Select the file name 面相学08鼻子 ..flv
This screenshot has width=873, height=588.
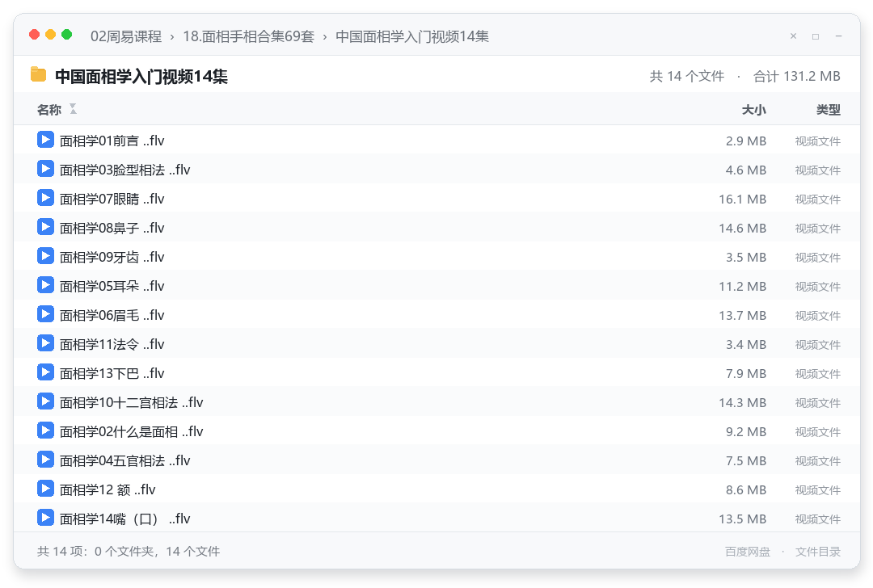[x=112, y=228]
